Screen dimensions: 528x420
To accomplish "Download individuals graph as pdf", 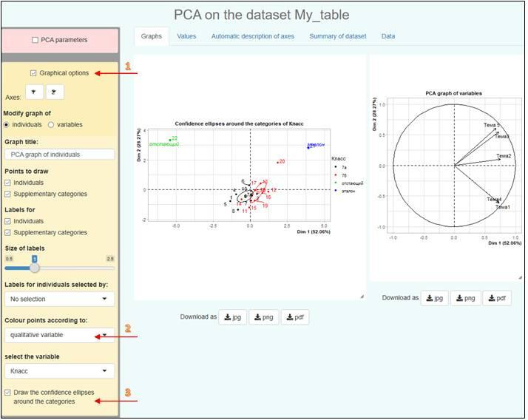I will point(294,317).
